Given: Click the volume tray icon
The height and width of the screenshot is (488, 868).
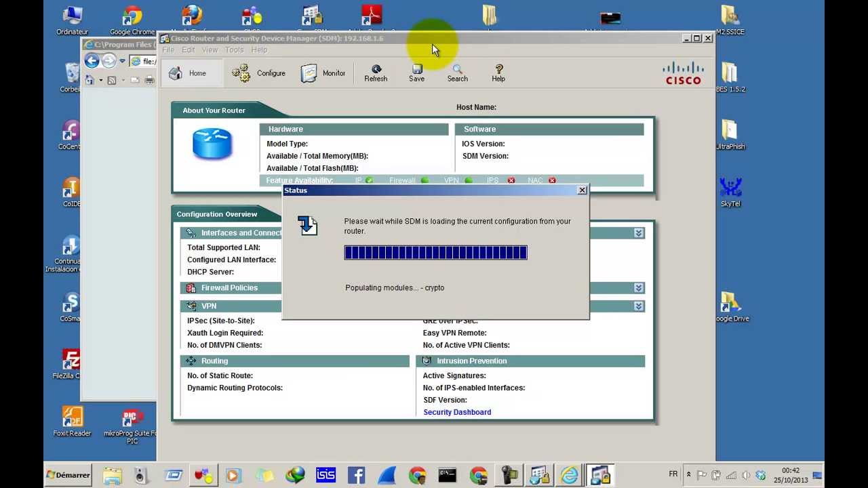Looking at the screenshot, I should [x=746, y=475].
